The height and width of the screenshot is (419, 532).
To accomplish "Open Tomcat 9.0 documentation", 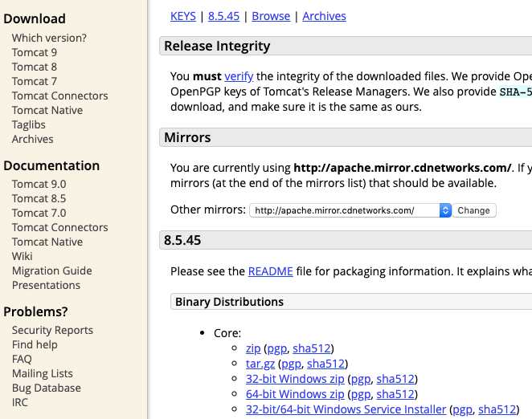I will 39,184.
